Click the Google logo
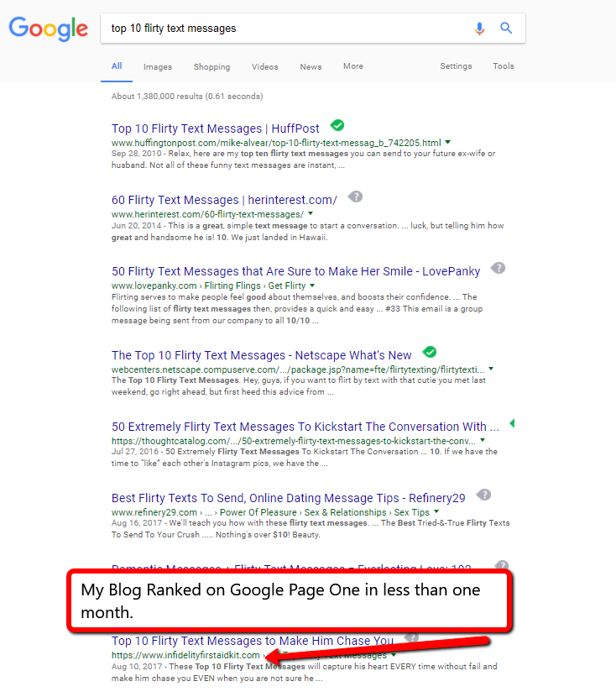The image size is (616, 697). 49,29
